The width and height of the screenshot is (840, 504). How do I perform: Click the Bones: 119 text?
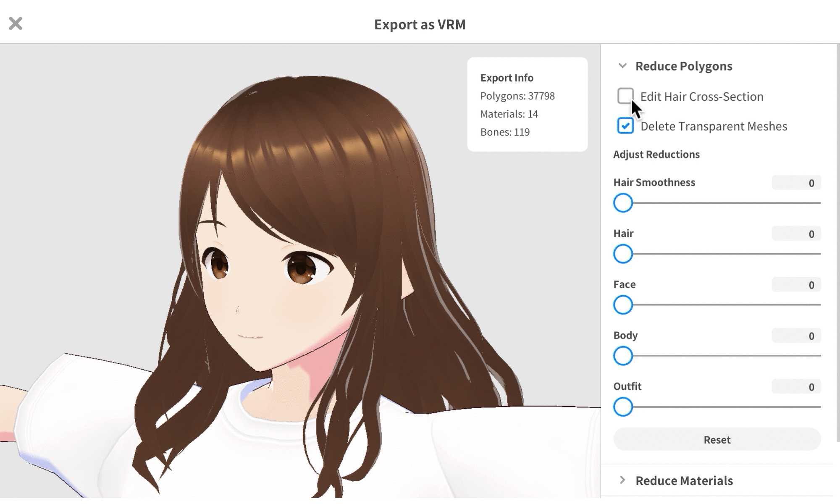505,132
